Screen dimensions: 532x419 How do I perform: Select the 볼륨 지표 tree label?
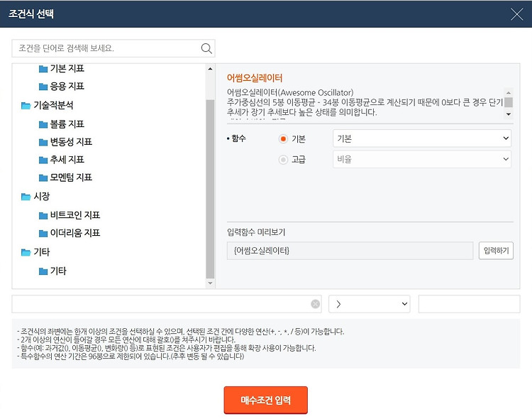point(67,124)
